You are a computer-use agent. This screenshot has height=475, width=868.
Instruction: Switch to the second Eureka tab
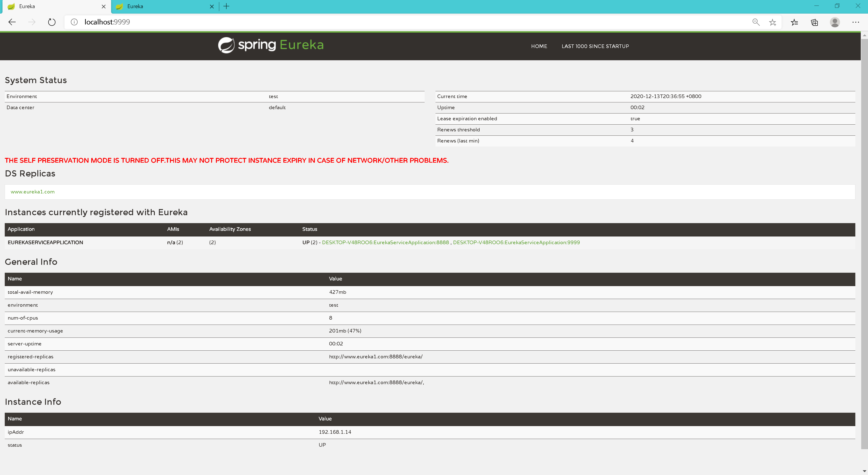point(165,6)
